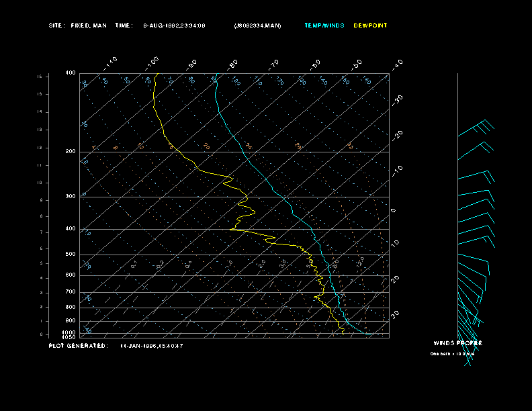Click the 0 temperature label on right edge
The height and width of the screenshot is (411, 532).
point(394,210)
